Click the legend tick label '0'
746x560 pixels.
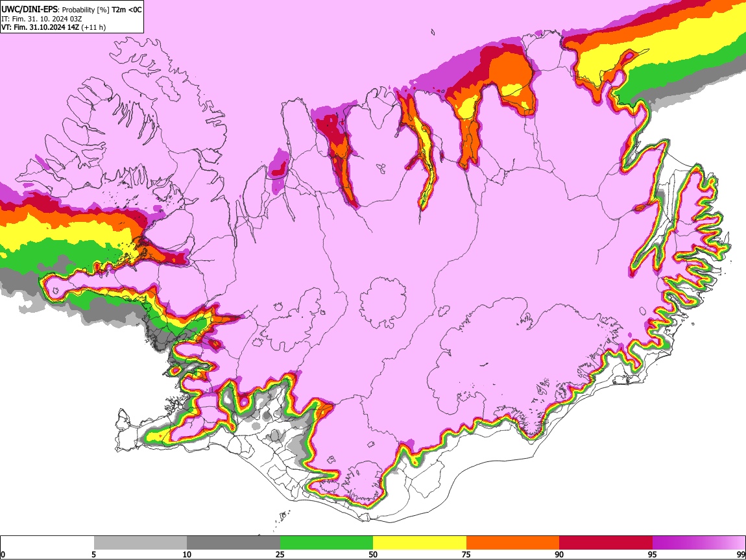(3, 554)
